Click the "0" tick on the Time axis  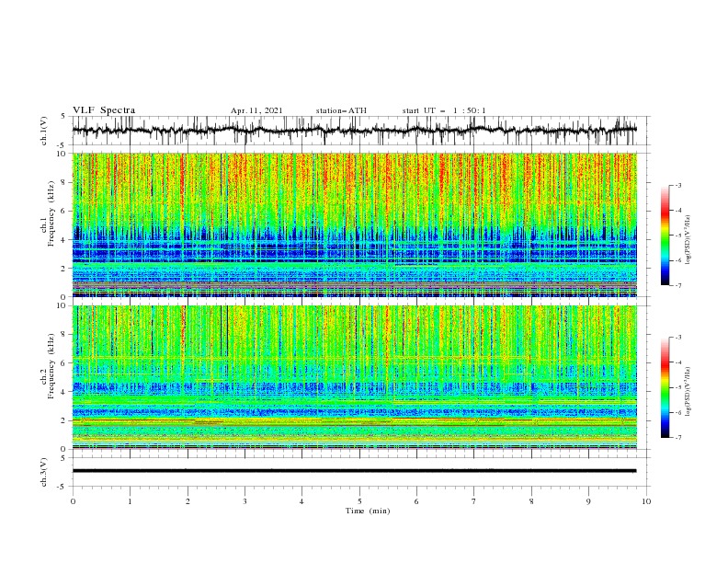(x=73, y=501)
